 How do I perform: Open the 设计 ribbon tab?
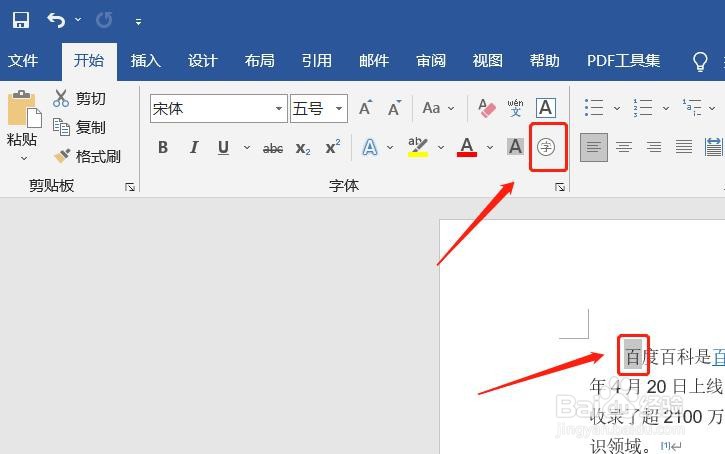pos(203,61)
